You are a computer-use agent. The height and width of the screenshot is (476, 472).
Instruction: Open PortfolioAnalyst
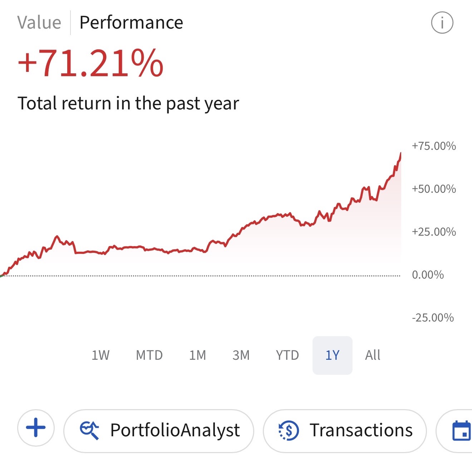pyautogui.click(x=175, y=430)
